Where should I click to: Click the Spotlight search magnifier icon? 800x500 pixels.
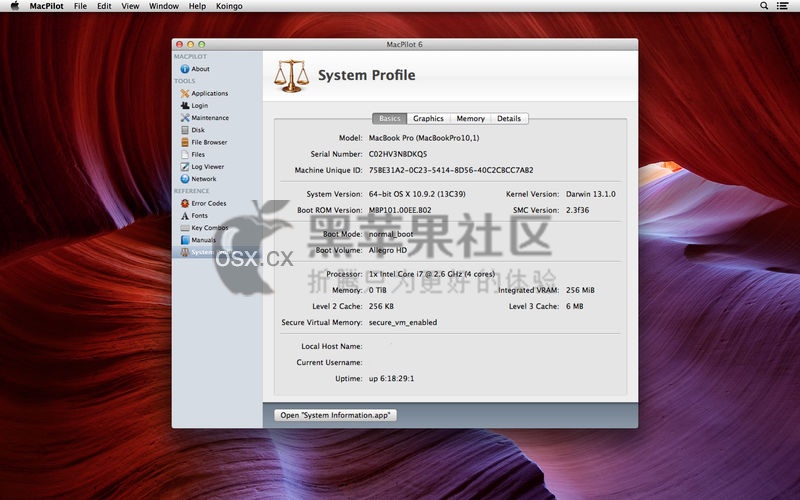click(x=764, y=6)
